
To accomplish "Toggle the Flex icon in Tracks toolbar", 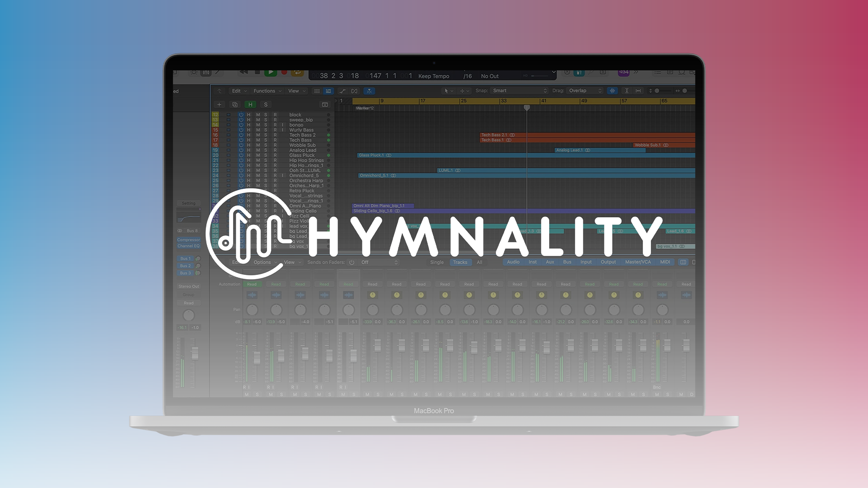I will click(x=354, y=91).
